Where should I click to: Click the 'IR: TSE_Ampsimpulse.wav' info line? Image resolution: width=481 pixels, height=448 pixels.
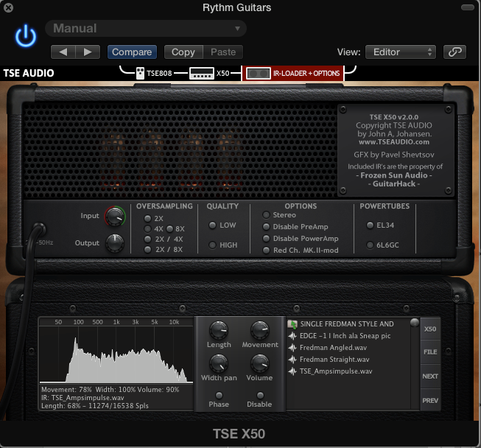pyautogui.click(x=82, y=398)
